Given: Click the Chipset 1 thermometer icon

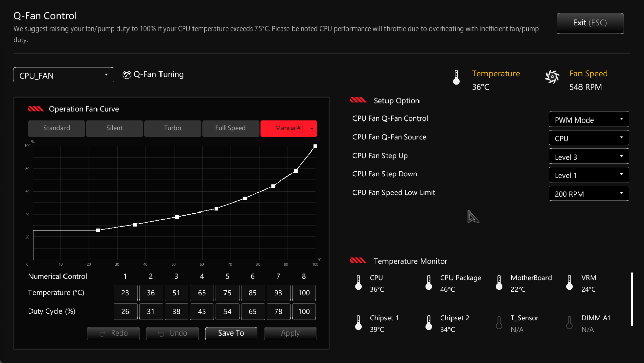Looking at the screenshot, I should pyautogui.click(x=359, y=323).
